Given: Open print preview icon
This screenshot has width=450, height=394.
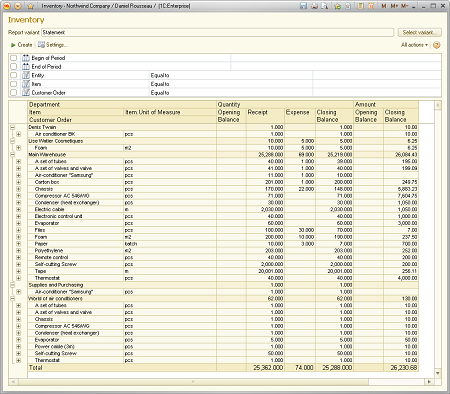Looking at the screenshot, I should click(x=324, y=6).
